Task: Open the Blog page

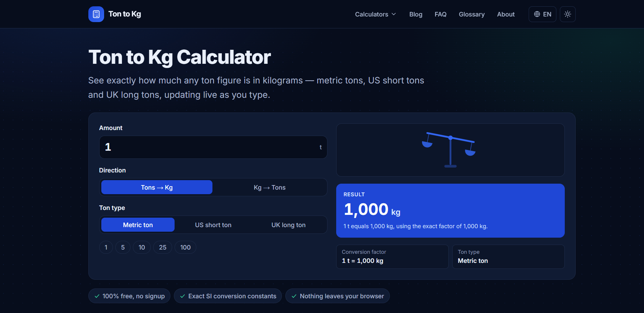Action: click(416, 14)
